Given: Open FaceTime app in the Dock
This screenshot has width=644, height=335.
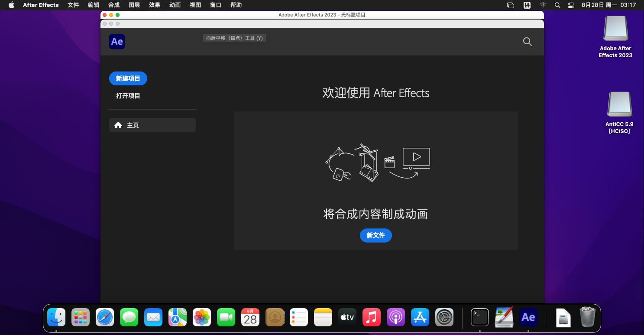Looking at the screenshot, I should click(x=226, y=317).
